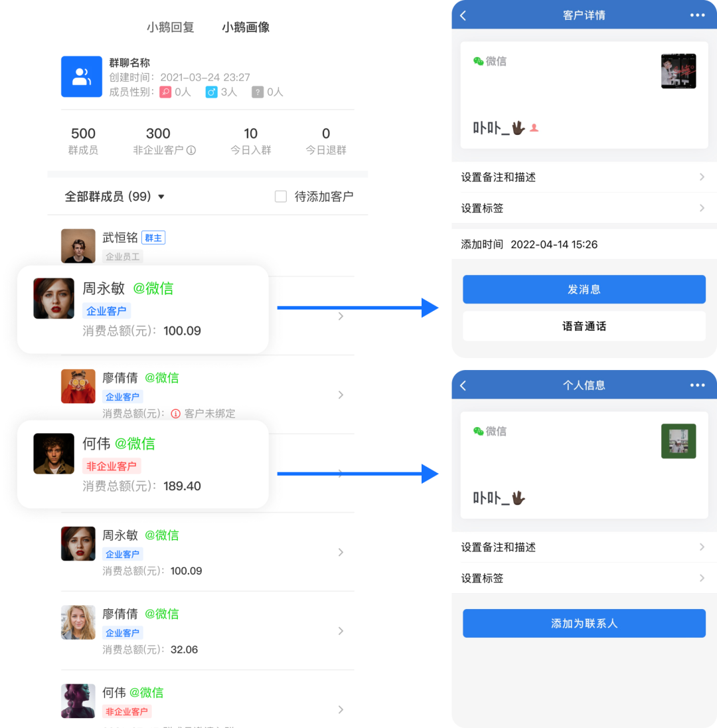Viewport: 717px width, 728px height.
Task: Go back from 个人信息 screen
Action: point(463,385)
